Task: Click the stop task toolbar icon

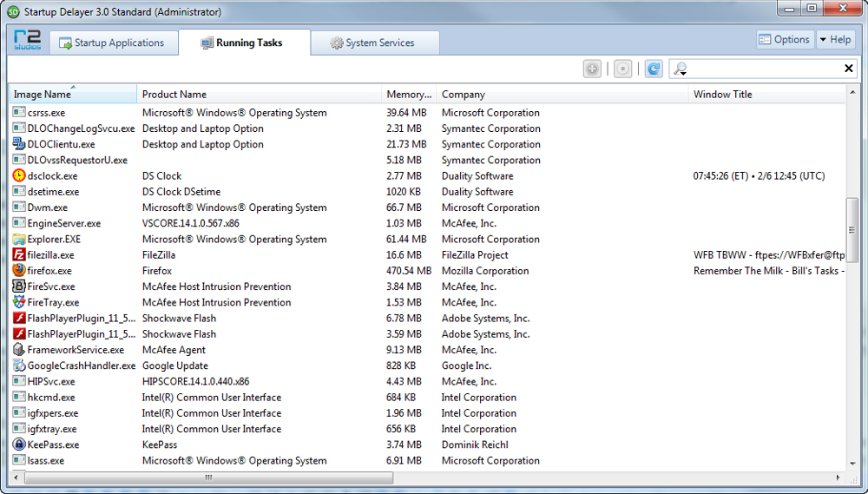Action: coord(622,69)
